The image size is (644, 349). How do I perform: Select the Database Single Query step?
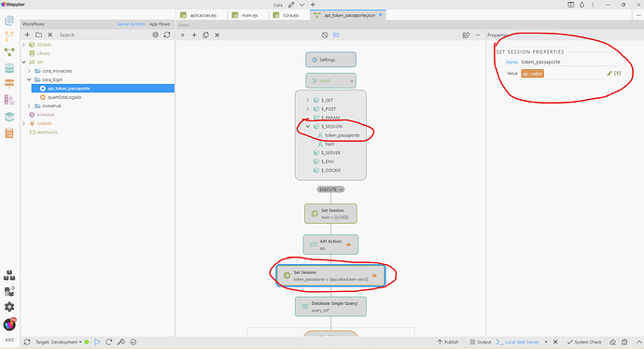(330, 307)
